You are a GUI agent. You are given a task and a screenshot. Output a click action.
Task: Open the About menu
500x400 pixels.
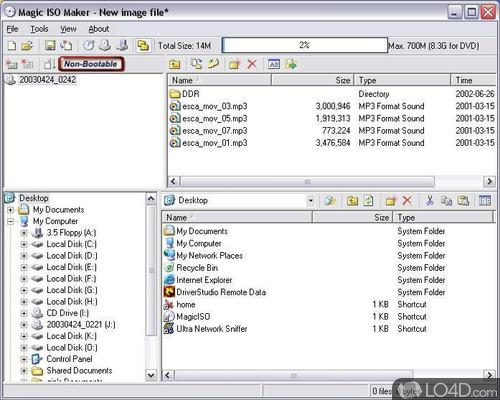(x=99, y=29)
